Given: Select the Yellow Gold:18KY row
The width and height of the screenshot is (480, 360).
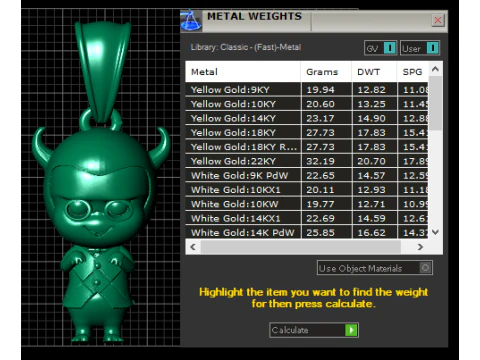Looking at the screenshot, I should [x=307, y=133].
